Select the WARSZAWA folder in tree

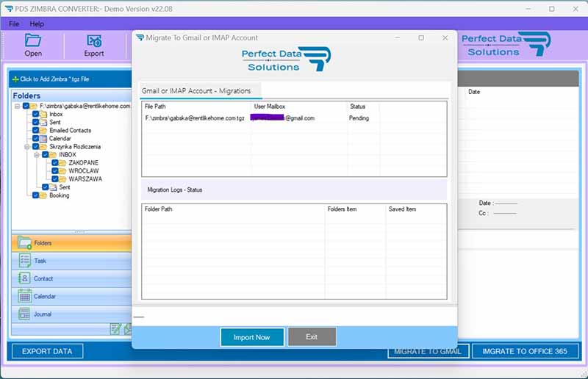[x=85, y=178]
